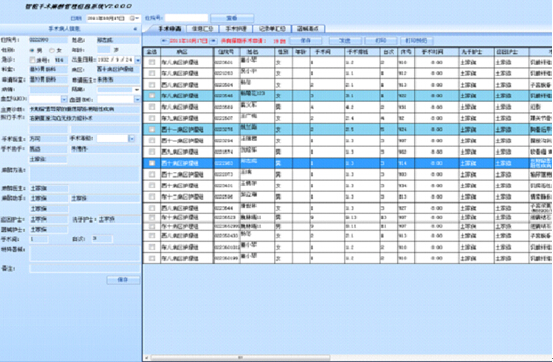553x362 pixels.
Task: Open the calendar picker in top date field
Action: click(134, 18)
